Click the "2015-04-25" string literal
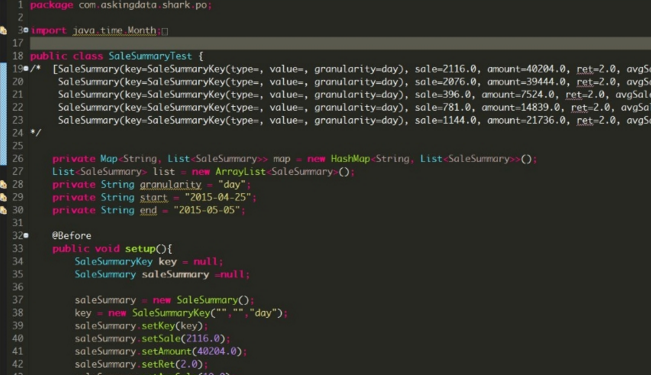The width and height of the screenshot is (651, 375). click(218, 197)
